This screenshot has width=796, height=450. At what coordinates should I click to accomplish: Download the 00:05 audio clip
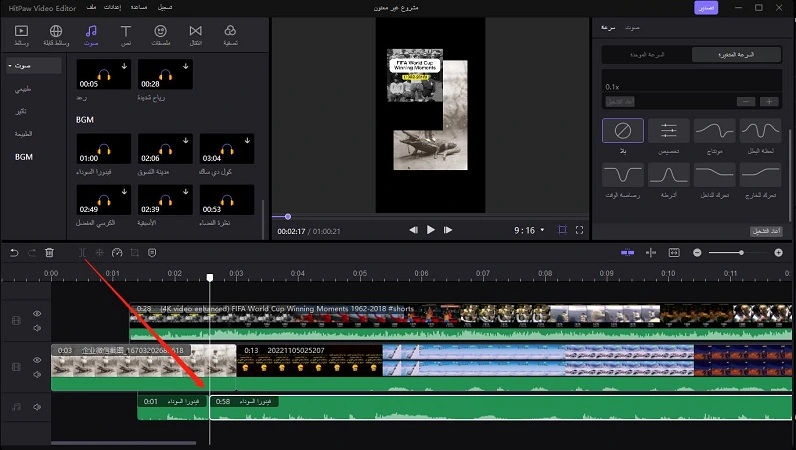click(124, 66)
